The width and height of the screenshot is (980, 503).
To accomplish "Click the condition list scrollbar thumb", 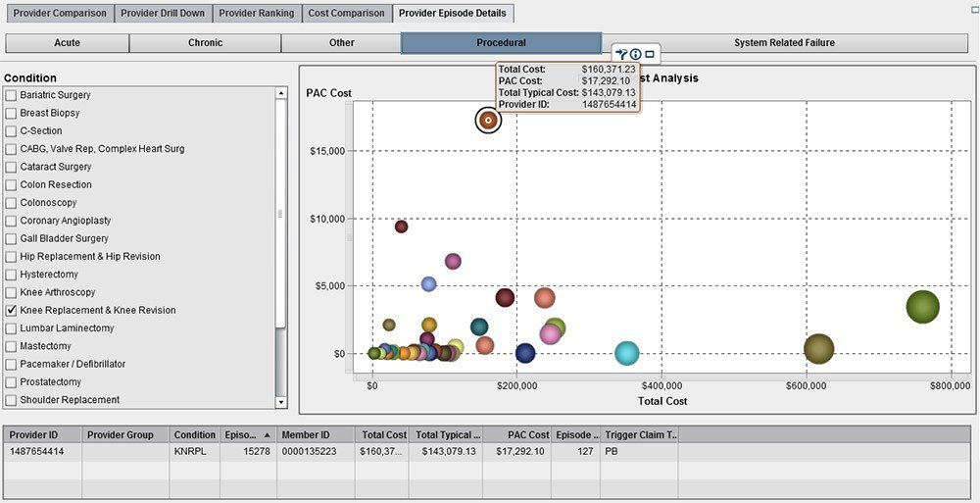I will pyautogui.click(x=281, y=214).
